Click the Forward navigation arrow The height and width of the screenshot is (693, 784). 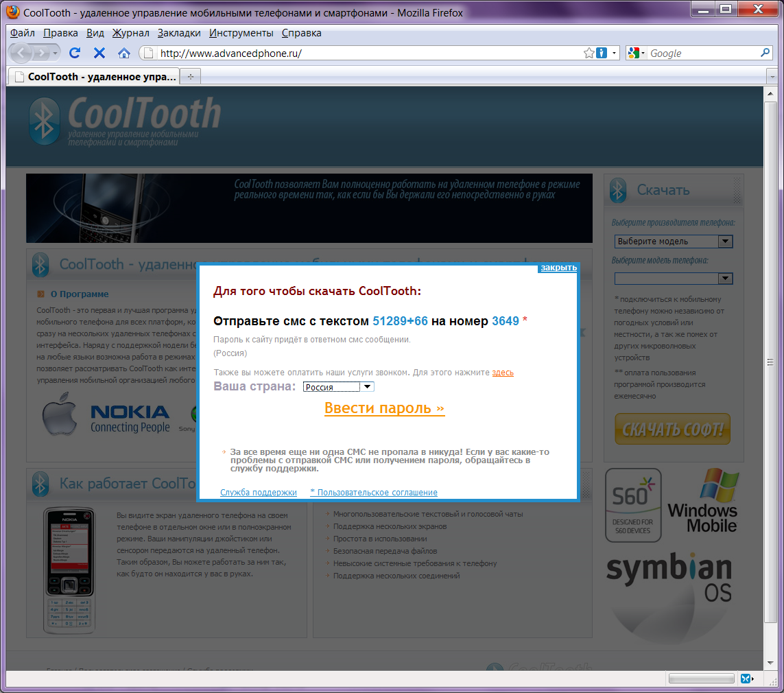pos(42,53)
